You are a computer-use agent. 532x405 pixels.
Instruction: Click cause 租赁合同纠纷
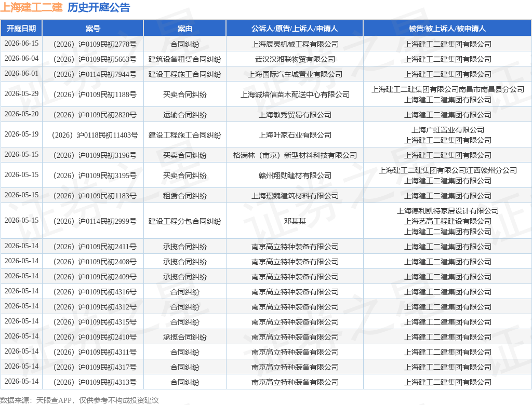184,196
